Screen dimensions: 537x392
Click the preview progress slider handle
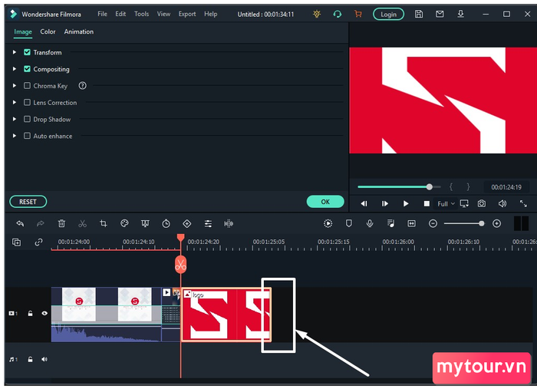pyautogui.click(x=430, y=187)
